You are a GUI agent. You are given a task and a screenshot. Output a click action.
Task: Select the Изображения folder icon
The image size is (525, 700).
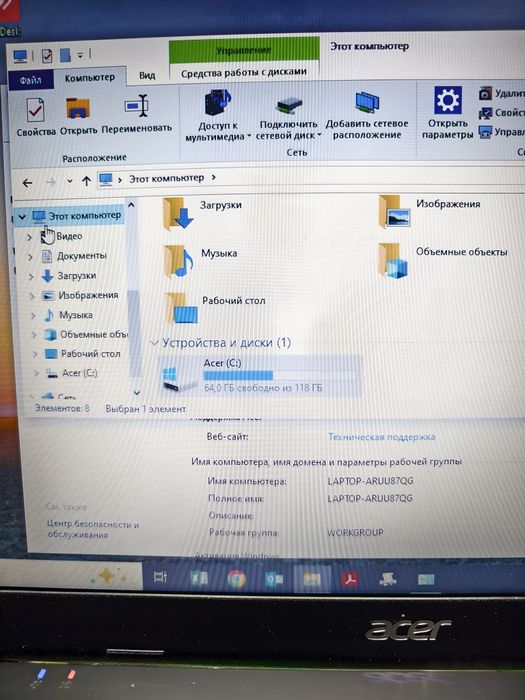(x=394, y=211)
